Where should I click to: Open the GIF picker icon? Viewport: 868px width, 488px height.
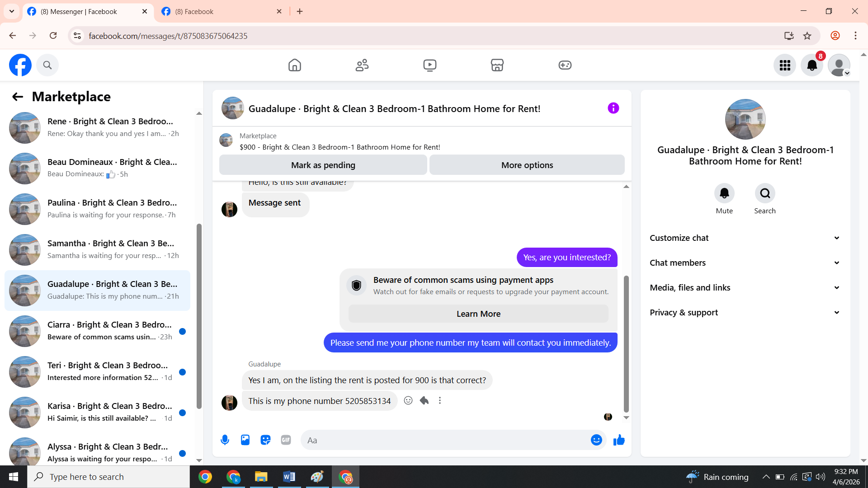[x=286, y=440]
